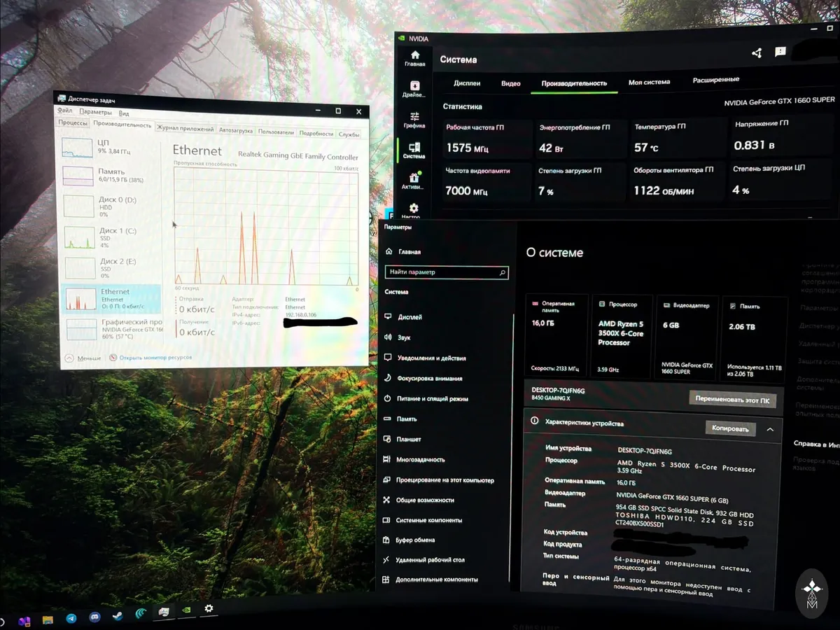Open the Видео tab in NVIDIA
840x630 pixels.
click(x=511, y=83)
